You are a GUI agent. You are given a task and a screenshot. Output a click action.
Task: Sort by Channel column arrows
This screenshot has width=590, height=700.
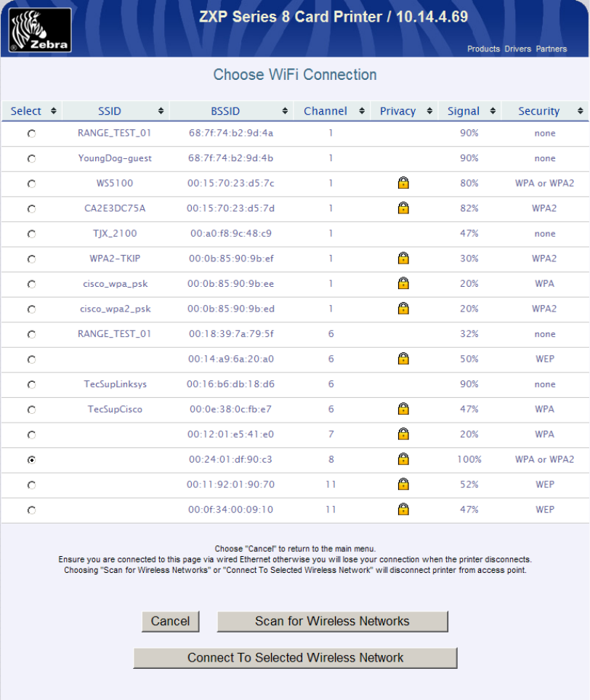point(362,110)
